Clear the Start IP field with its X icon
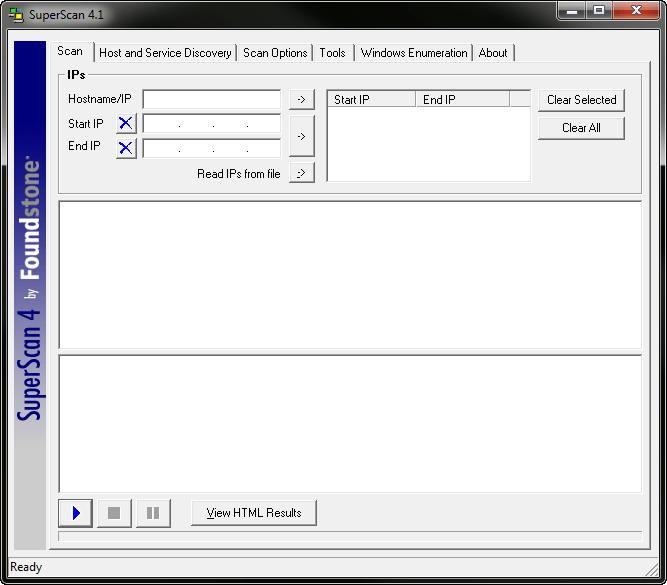667x585 pixels. pos(126,123)
